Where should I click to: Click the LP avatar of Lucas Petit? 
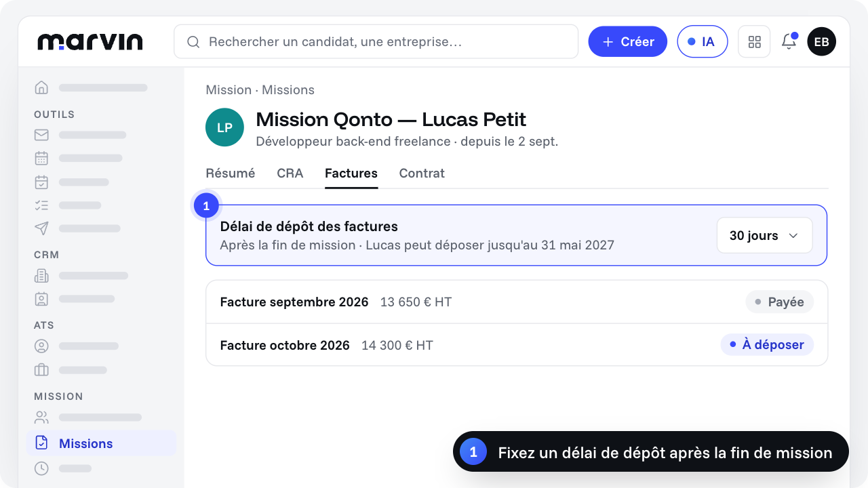224,127
